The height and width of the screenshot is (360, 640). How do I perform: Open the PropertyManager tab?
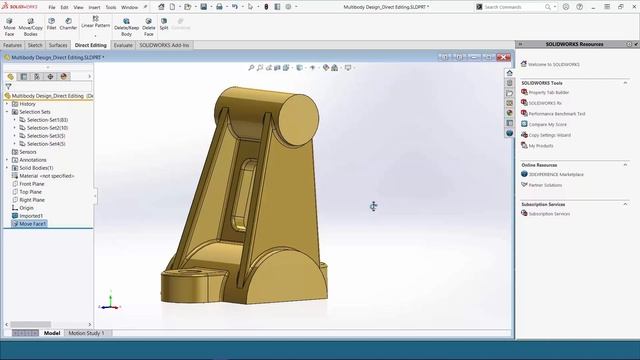point(24,76)
